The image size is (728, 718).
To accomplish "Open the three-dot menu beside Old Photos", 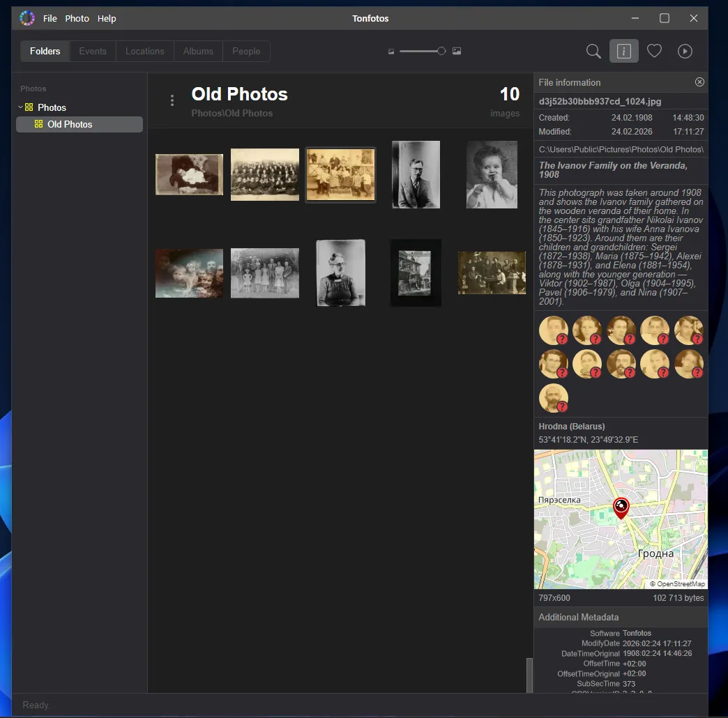I will tap(172, 100).
